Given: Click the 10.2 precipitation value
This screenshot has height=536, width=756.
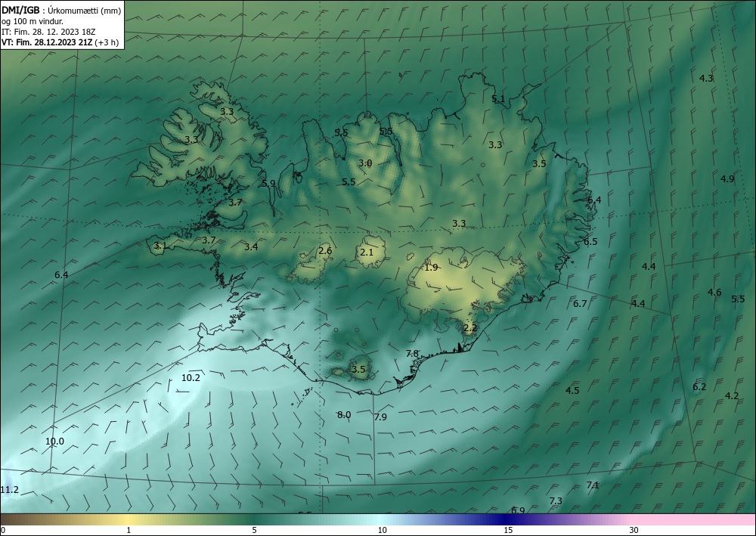Looking at the screenshot, I should (x=191, y=378).
